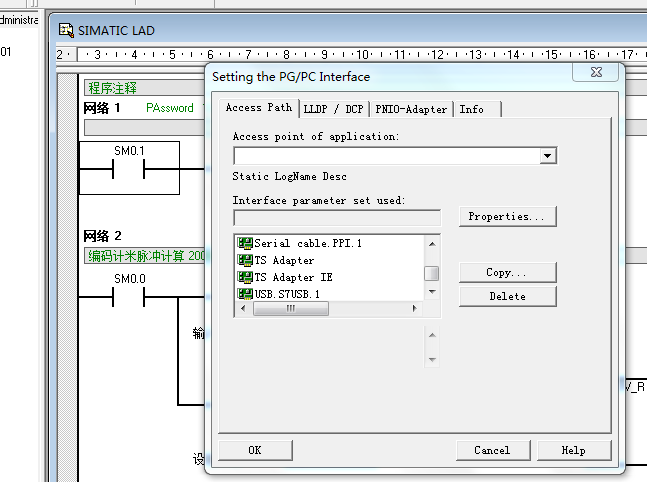
Task: Click the Interface parameter set used field
Action: [x=337, y=217]
